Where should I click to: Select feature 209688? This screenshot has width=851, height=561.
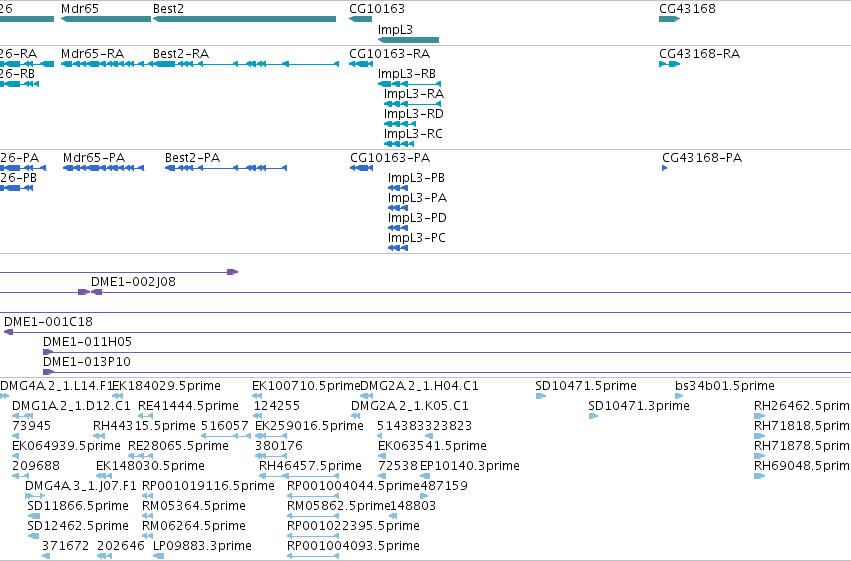tap(36, 466)
